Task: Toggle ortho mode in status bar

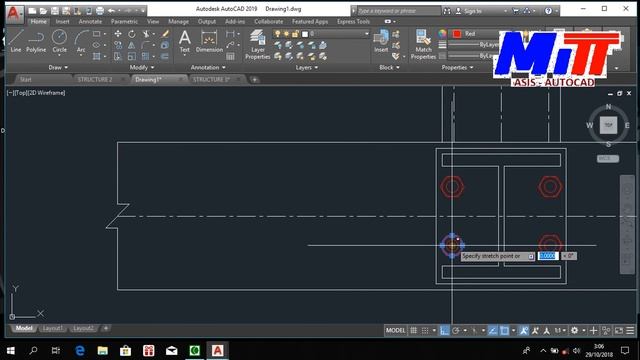Action: pyautogui.click(x=444, y=330)
